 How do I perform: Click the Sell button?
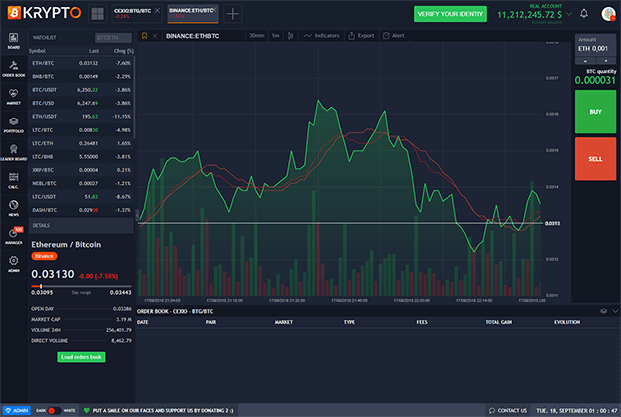tap(595, 159)
